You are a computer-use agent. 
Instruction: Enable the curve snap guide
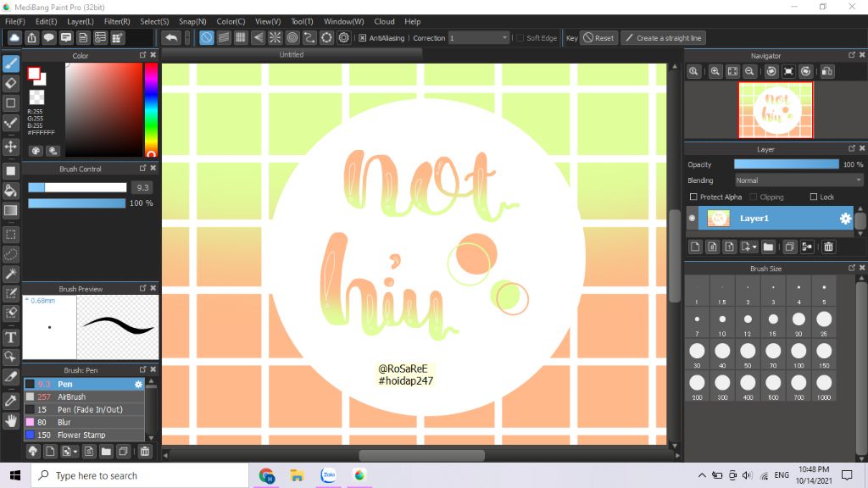coord(309,37)
